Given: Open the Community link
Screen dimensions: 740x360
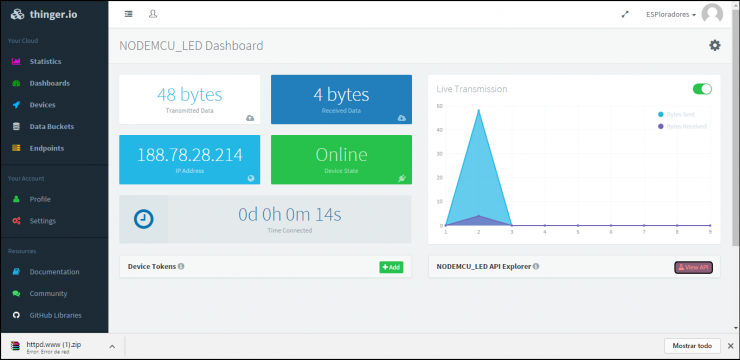Looking at the screenshot, I should tap(48, 293).
